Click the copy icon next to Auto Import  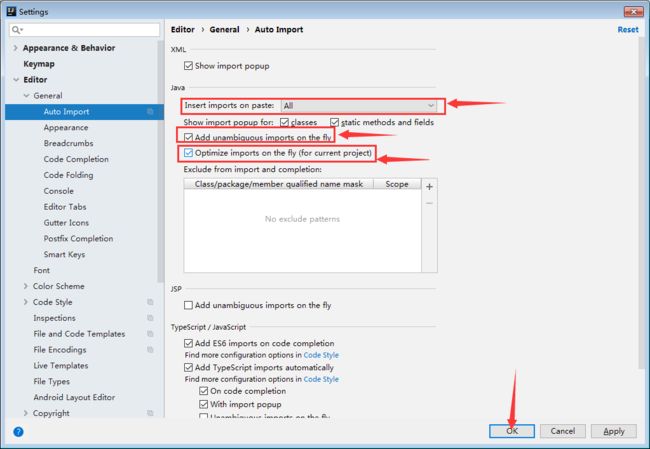(150, 112)
